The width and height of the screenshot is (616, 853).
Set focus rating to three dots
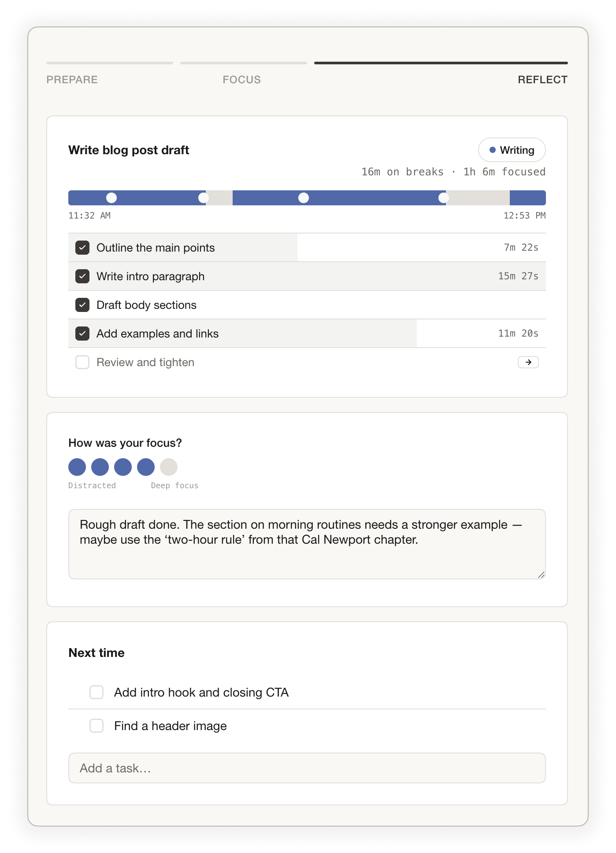pos(123,467)
